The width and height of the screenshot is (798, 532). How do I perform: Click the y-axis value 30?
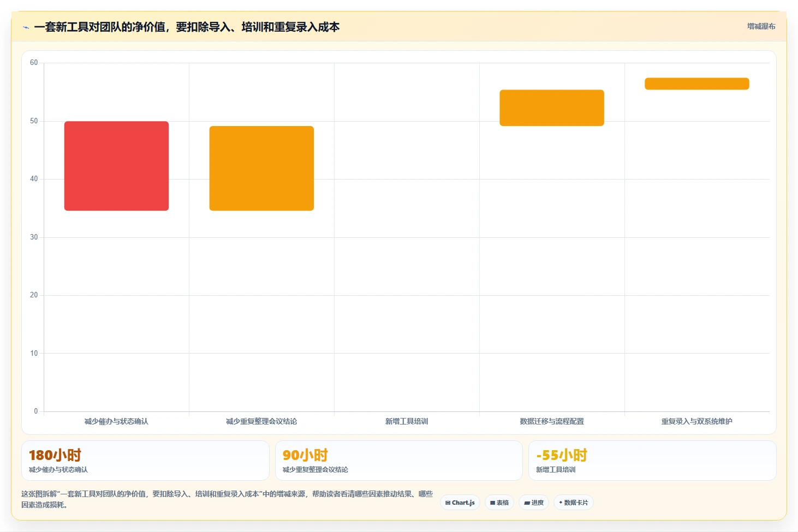(34, 237)
